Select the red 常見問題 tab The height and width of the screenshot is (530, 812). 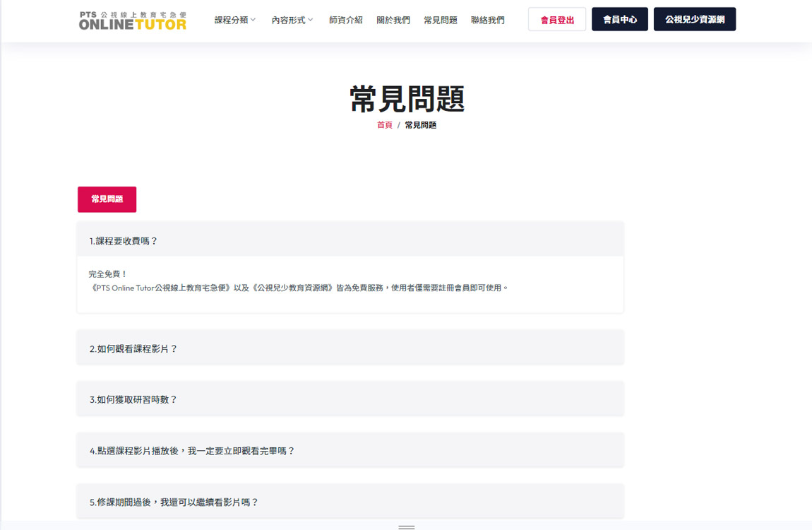click(x=107, y=199)
